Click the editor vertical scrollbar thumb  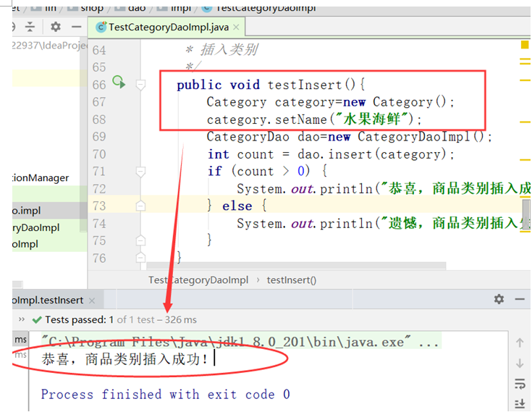point(526,214)
